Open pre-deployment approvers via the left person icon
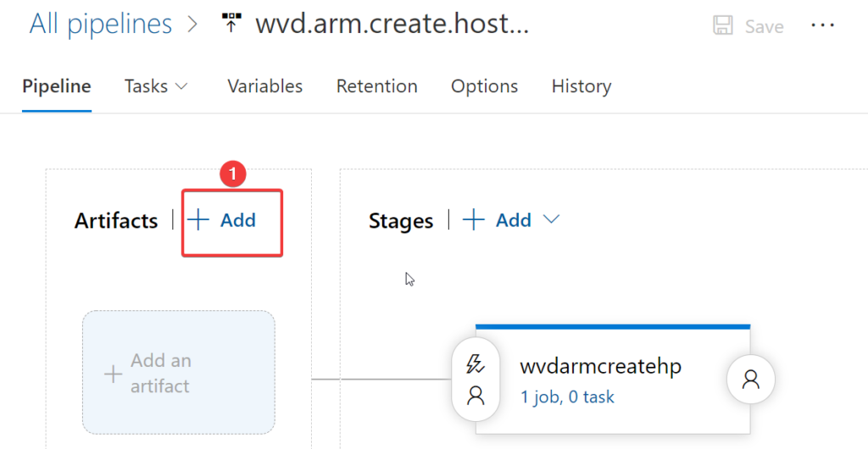Viewport: 868px width, 449px height. (476, 395)
